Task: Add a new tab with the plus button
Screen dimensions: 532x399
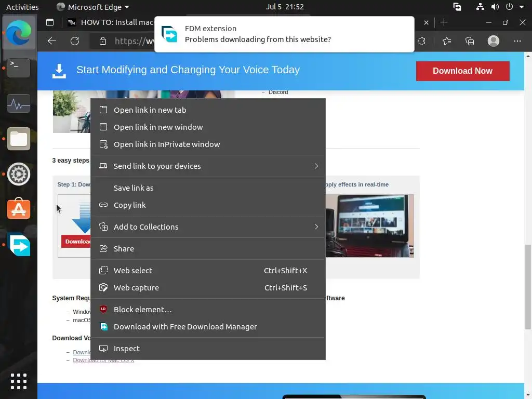Action: click(444, 22)
